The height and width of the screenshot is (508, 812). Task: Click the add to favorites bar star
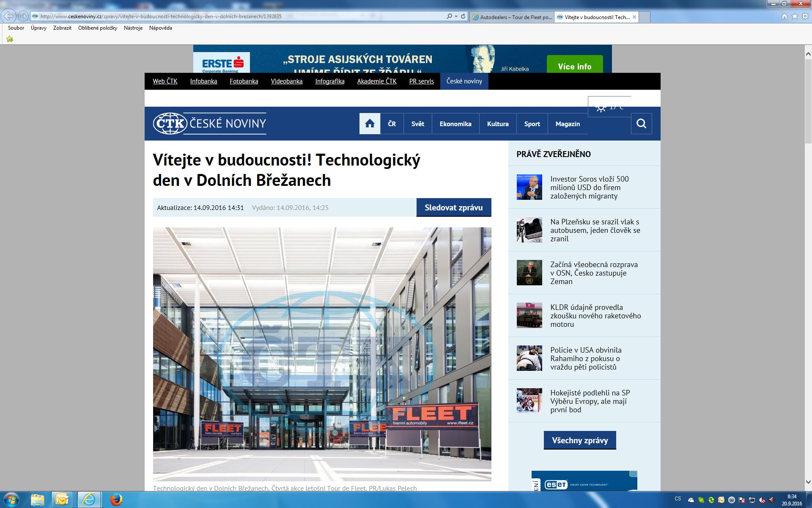[10, 39]
